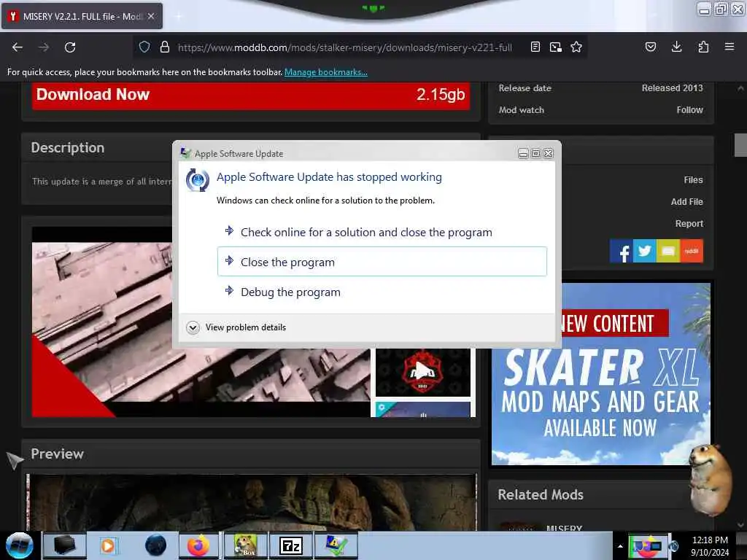The image size is (747, 560).
Task: Go back using the browser back arrow
Action: [18, 47]
